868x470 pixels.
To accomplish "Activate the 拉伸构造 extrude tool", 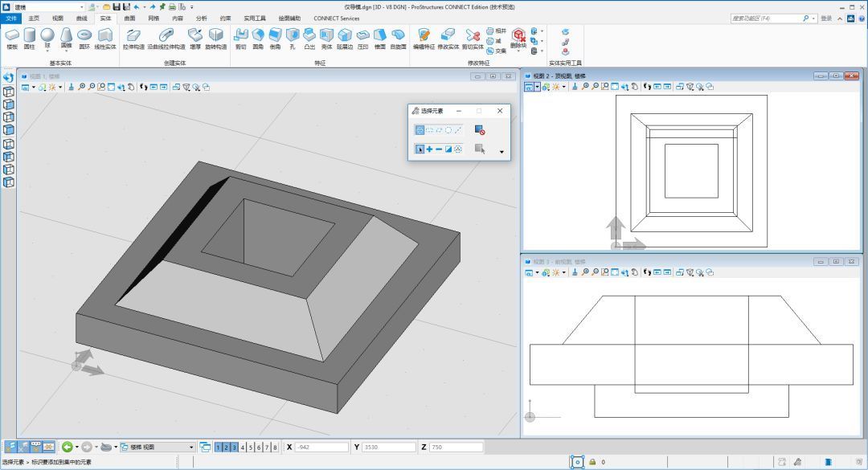I will coord(133,39).
